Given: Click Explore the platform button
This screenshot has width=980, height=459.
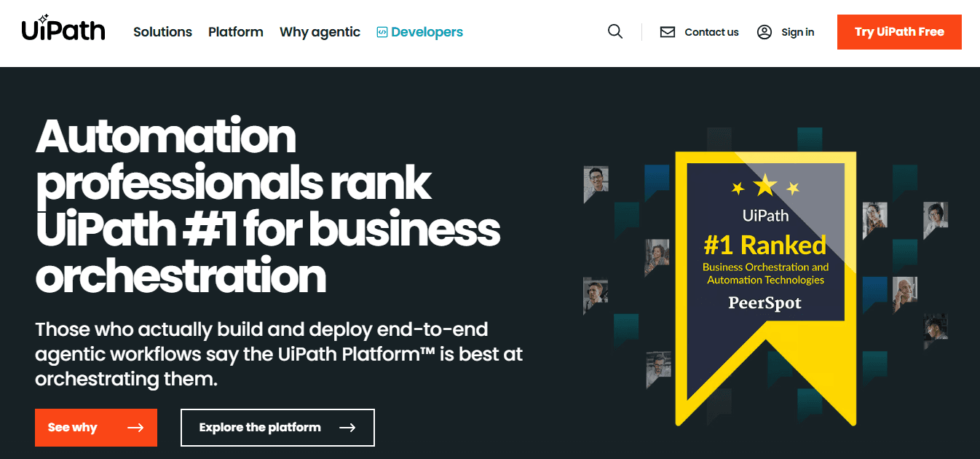Looking at the screenshot, I should pyautogui.click(x=277, y=428).
